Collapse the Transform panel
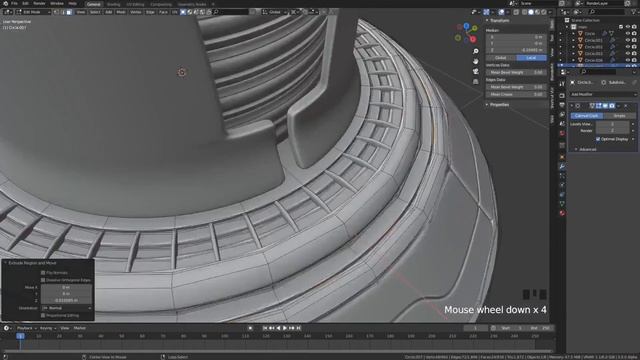The width and height of the screenshot is (640, 360). 499,20
